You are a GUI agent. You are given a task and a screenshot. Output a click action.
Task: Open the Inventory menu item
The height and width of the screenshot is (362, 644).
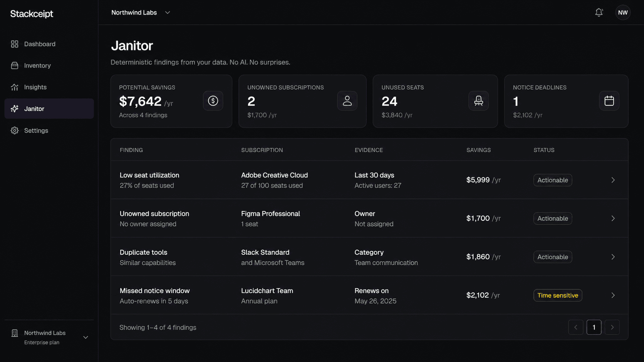point(49,65)
